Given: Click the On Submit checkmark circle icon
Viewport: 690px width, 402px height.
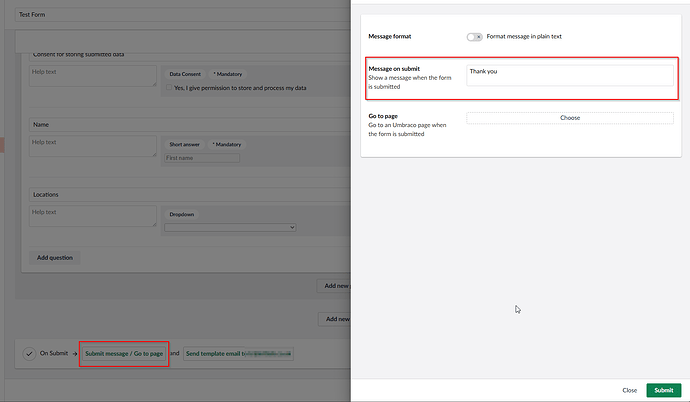Looking at the screenshot, I should pyautogui.click(x=30, y=354).
